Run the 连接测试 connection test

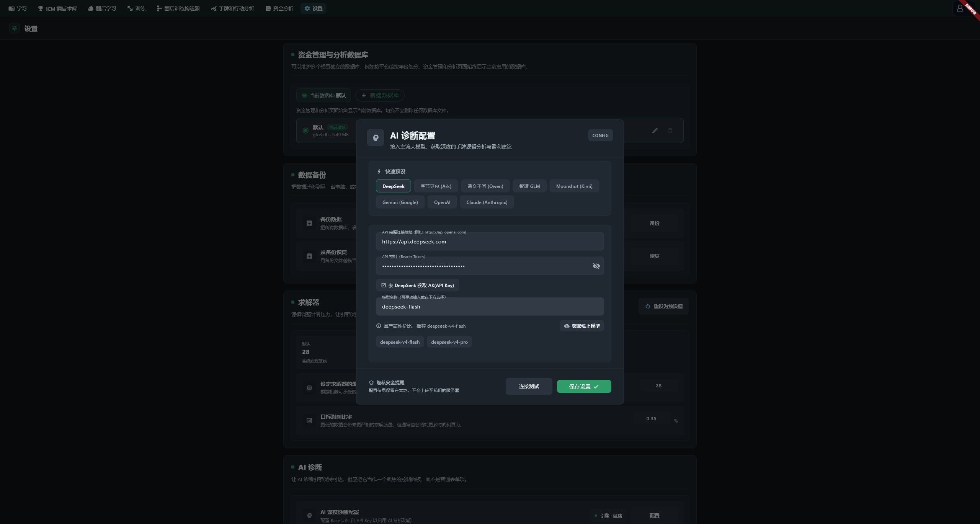(529, 386)
